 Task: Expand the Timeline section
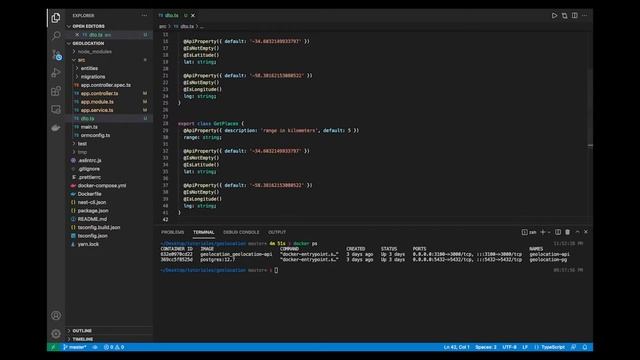[83, 339]
